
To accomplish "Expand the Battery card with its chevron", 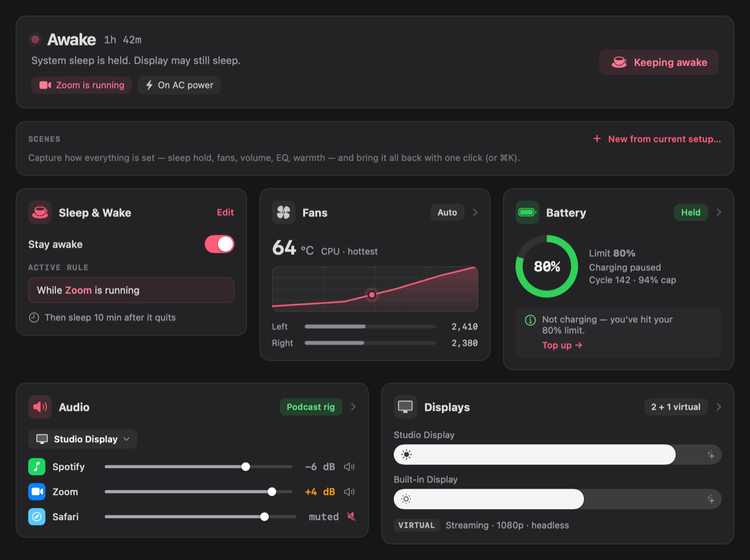I will (x=719, y=213).
